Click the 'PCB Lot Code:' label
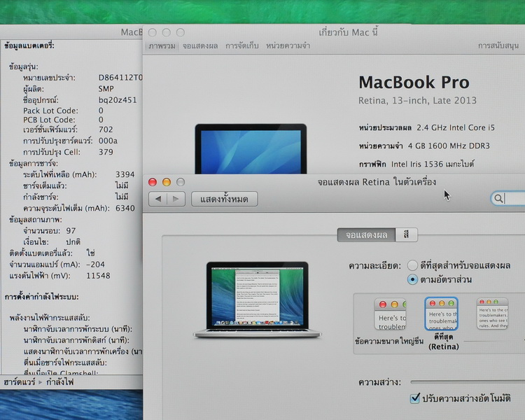The width and height of the screenshot is (525, 420). 49,120
